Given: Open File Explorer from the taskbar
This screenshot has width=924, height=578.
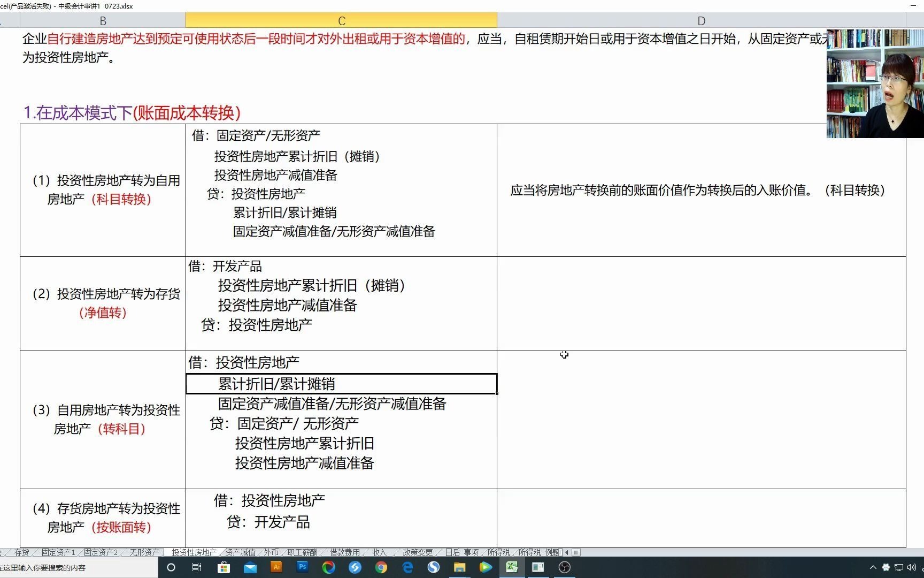Looking at the screenshot, I should [x=460, y=567].
